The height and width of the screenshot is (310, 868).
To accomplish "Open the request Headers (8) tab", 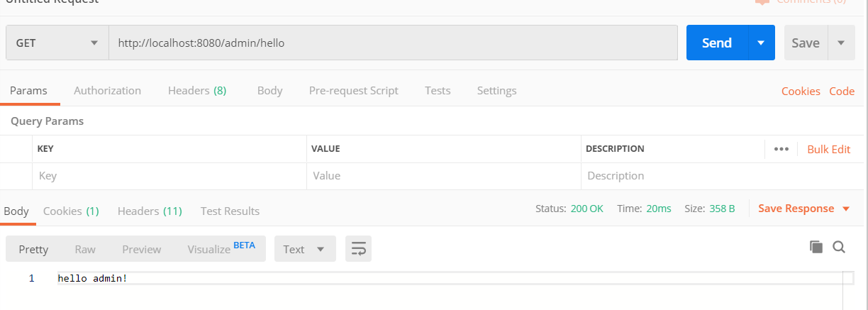I will pyautogui.click(x=197, y=91).
